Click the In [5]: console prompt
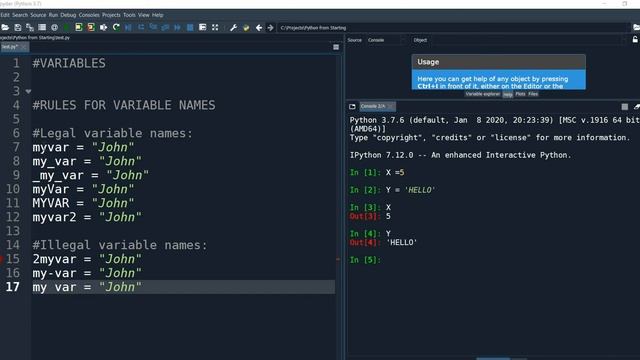Screen dimensions: 640x360 [x=365, y=260]
